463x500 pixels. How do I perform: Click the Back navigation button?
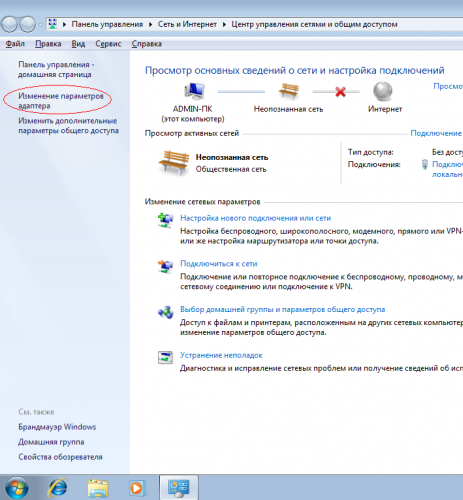[x=10, y=24]
